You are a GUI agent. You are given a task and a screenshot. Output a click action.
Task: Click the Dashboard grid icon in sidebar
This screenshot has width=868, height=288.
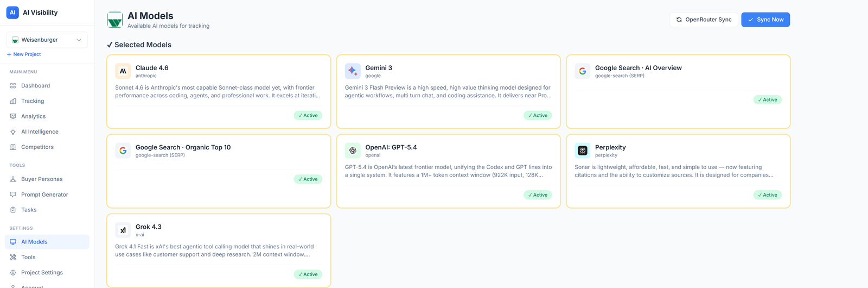pos(13,86)
